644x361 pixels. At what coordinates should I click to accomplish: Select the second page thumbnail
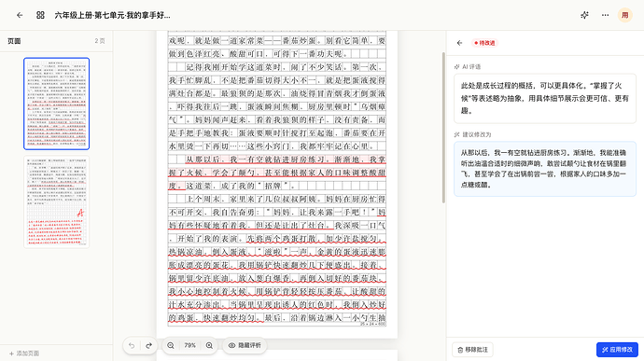click(x=57, y=201)
